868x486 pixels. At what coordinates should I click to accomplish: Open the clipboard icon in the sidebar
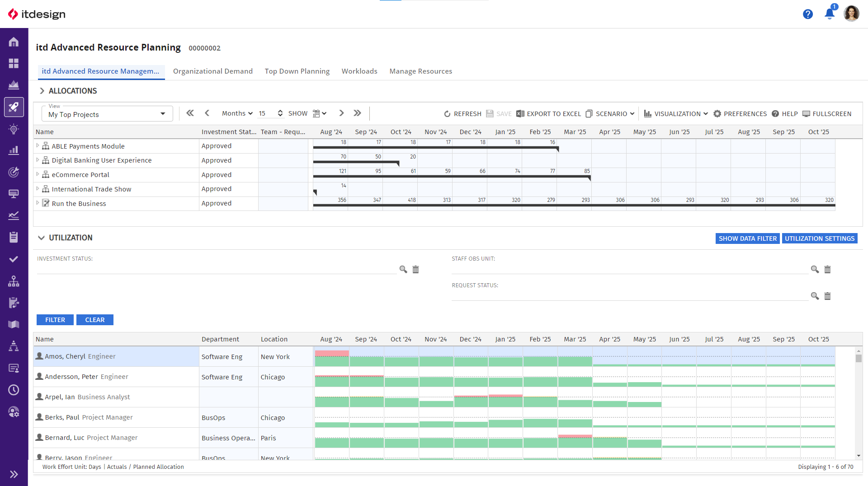pos(14,237)
